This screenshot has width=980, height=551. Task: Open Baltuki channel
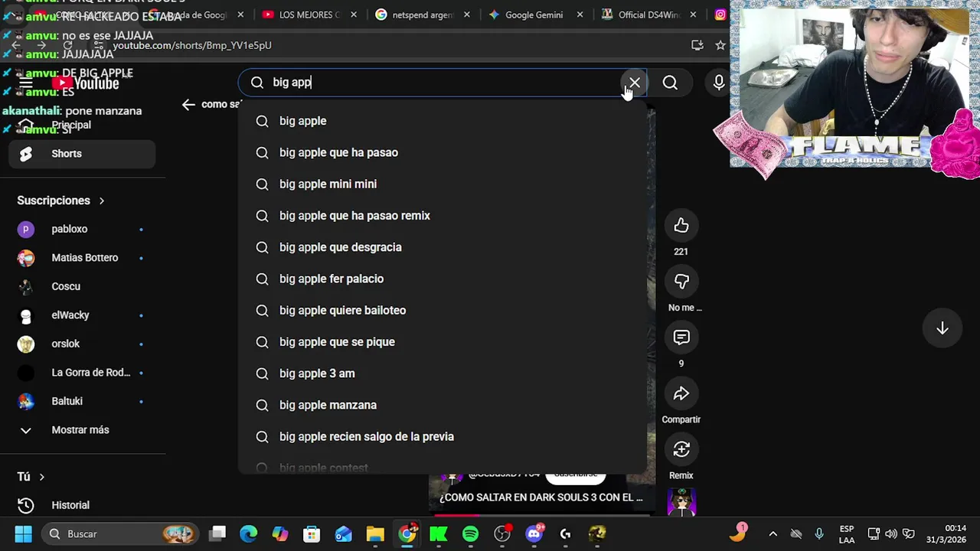point(82,401)
